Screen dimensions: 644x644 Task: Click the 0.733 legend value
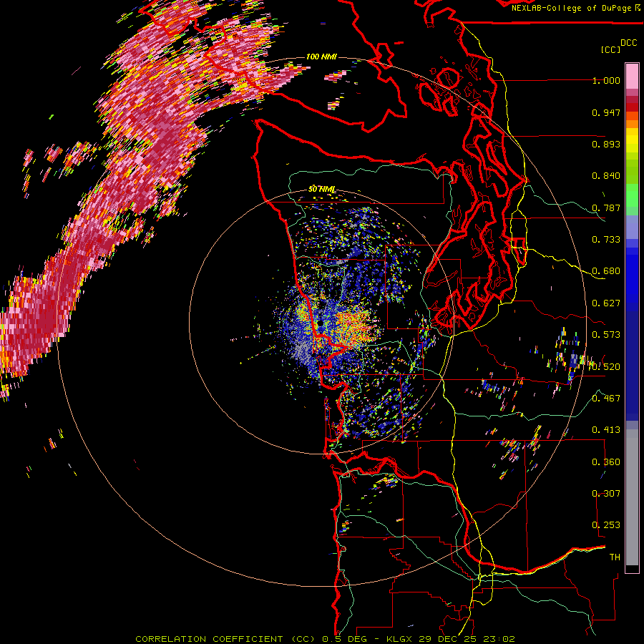[606, 240]
